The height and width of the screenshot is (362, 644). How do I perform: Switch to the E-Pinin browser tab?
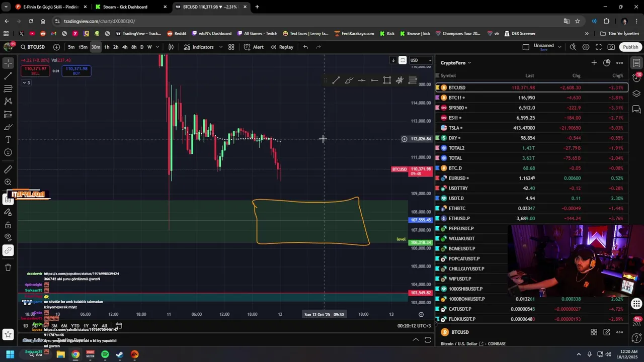[50, 7]
